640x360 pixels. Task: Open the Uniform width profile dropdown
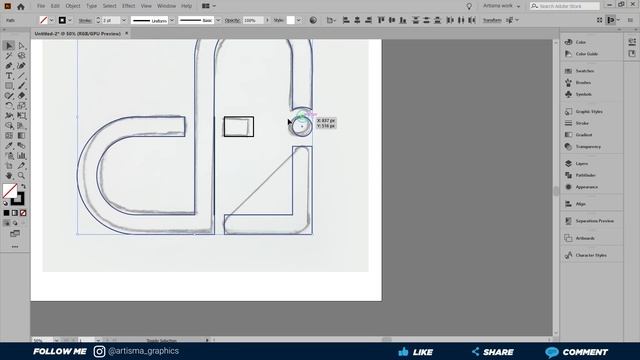(x=172, y=20)
